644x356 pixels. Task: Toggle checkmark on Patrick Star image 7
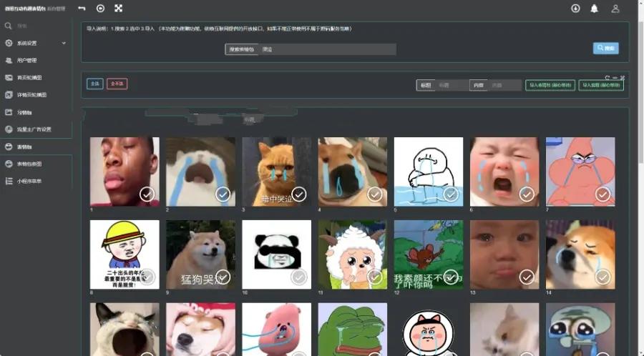coord(602,194)
